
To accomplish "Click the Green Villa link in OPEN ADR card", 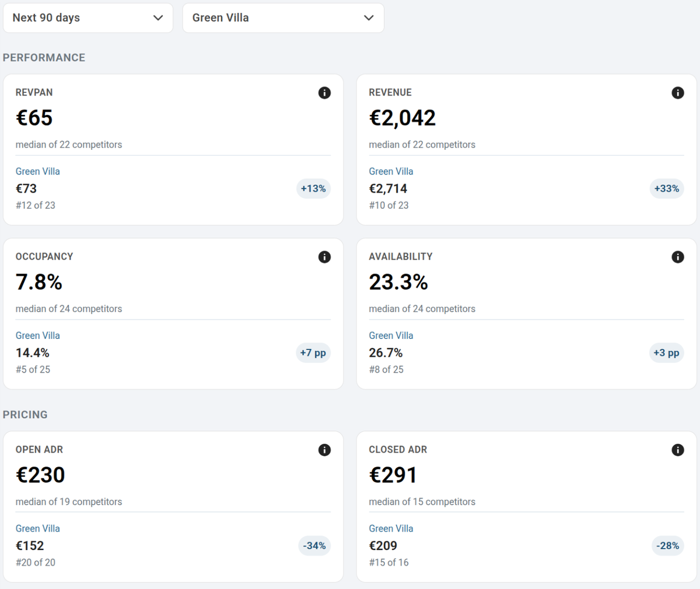I will click(x=38, y=529).
